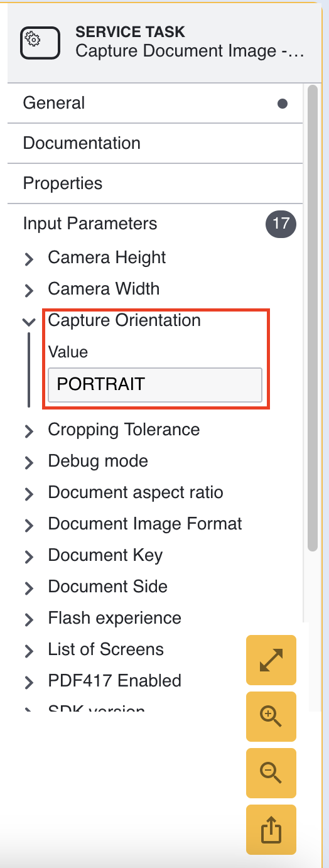This screenshot has width=329, height=868.
Task: Click the share/export icon button
Action: (271, 830)
